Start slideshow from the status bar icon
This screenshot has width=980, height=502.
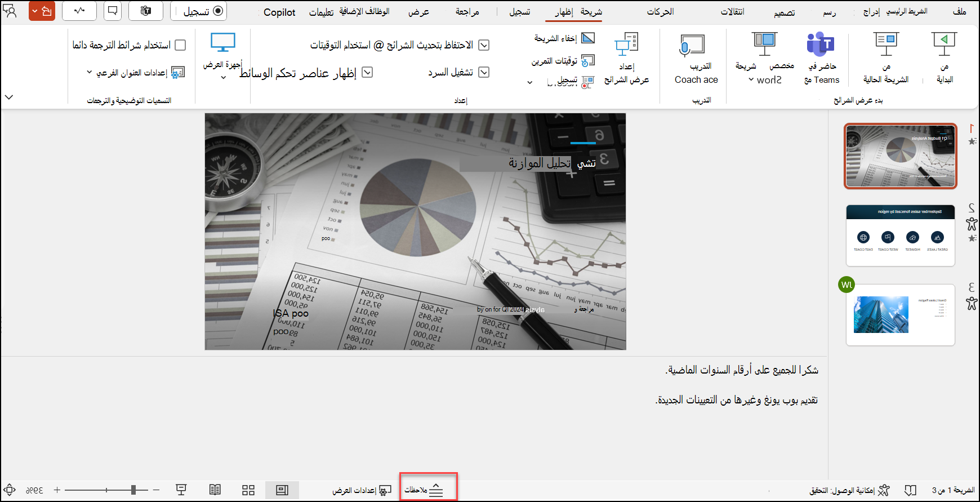[181, 490]
